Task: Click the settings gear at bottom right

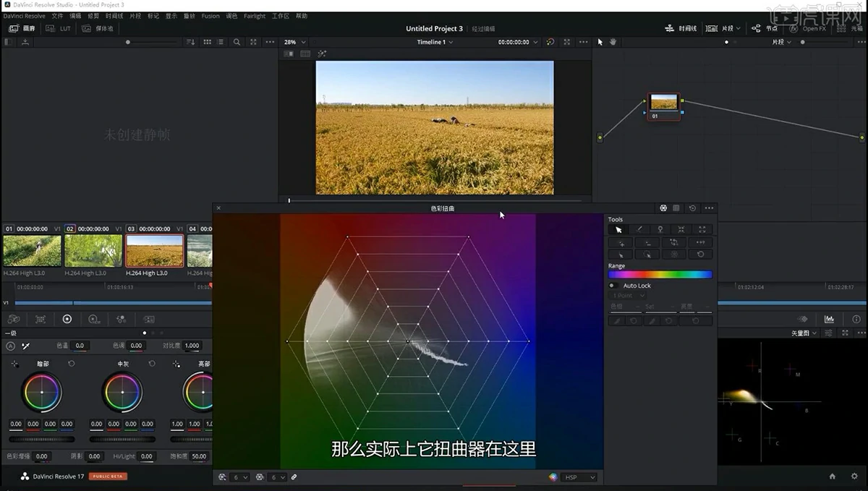Action: tap(854, 476)
